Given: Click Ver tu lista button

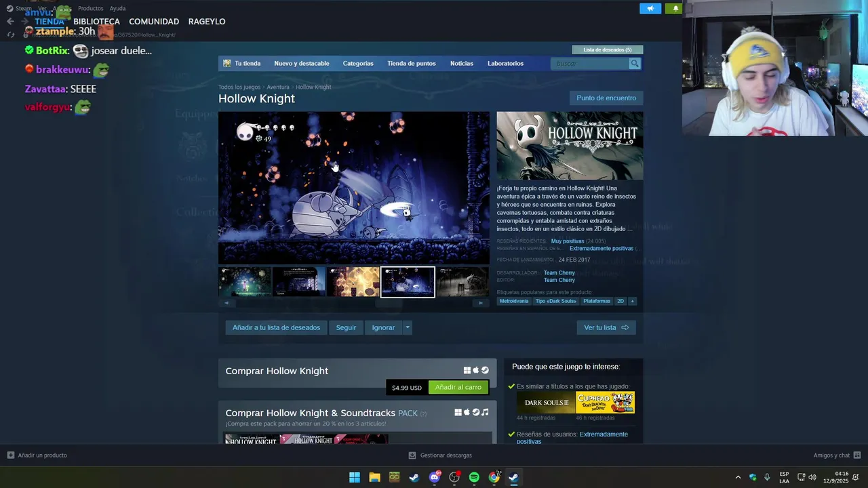Looking at the screenshot, I should 606,327.
